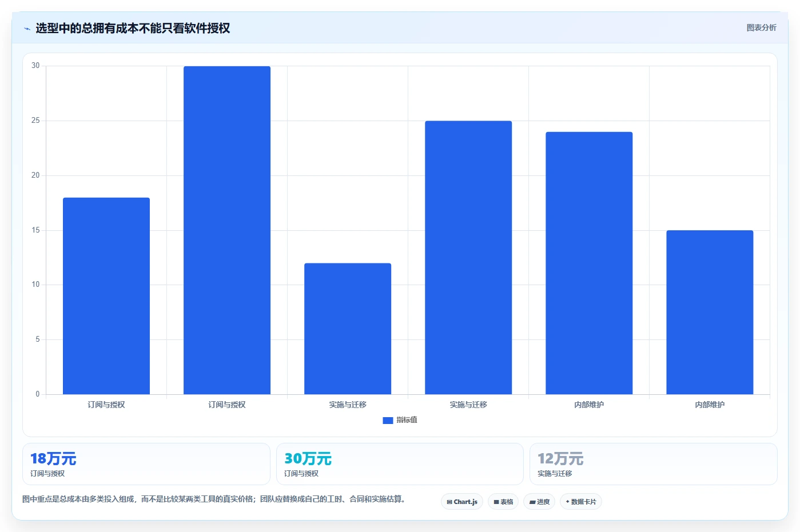Click the y-axis tick label 30
The image size is (800, 532).
tap(35, 66)
